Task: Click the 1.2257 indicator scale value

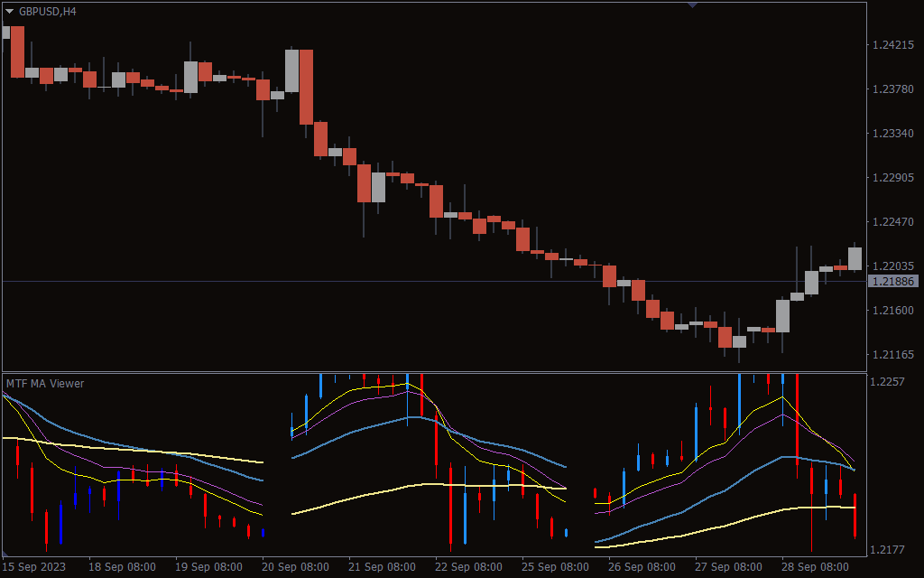Action: (887, 382)
